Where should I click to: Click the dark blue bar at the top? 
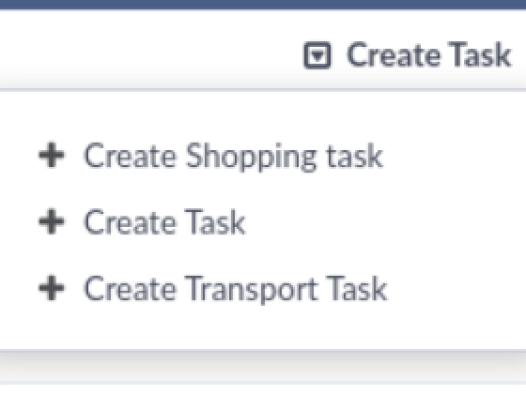tap(263, 4)
